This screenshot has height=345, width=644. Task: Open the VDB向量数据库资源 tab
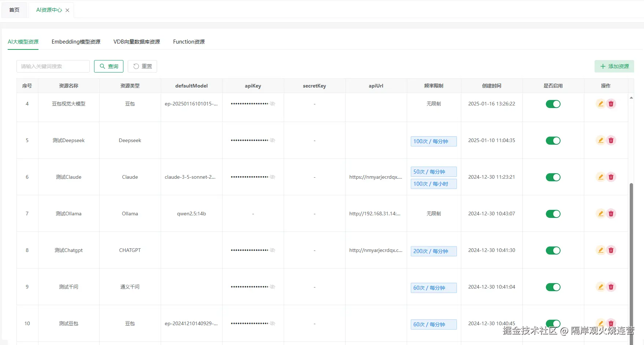pyautogui.click(x=137, y=42)
